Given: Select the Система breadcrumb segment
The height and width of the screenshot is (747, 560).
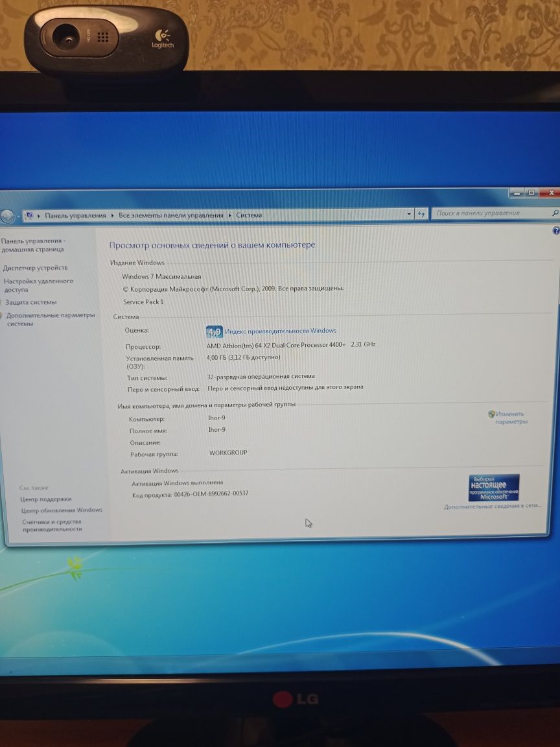Looking at the screenshot, I should point(249,215).
